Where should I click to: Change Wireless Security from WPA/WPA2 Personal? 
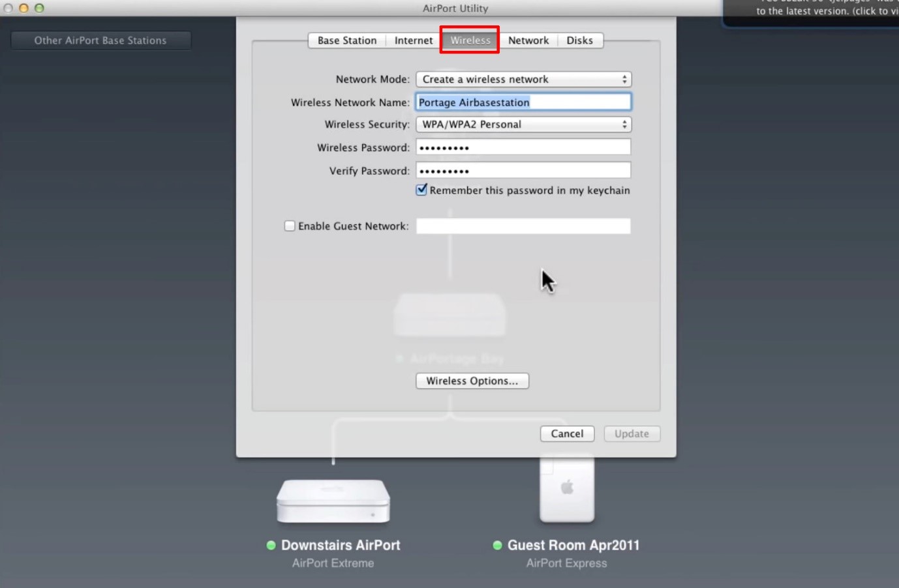coord(523,124)
